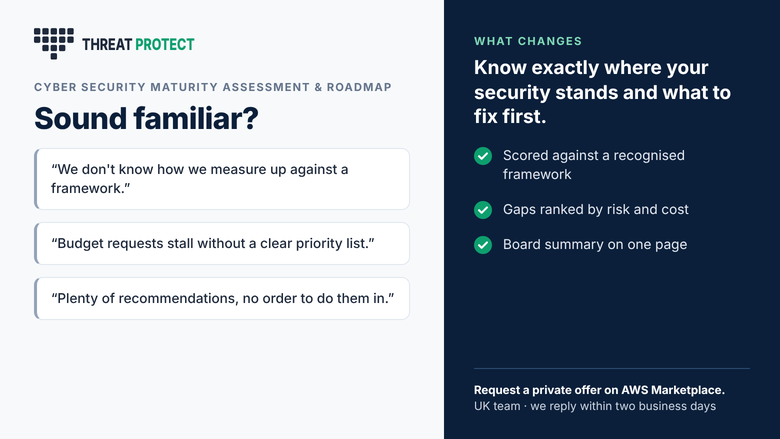Click 'Gaps ranked by risk and cost' text
This screenshot has height=439, width=780.
pyautogui.click(x=595, y=209)
